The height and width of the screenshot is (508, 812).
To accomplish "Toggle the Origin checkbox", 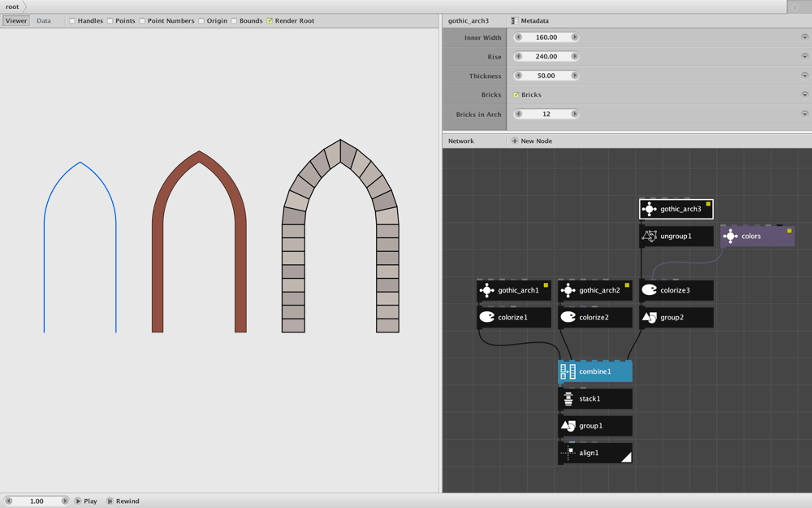I will pyautogui.click(x=201, y=21).
